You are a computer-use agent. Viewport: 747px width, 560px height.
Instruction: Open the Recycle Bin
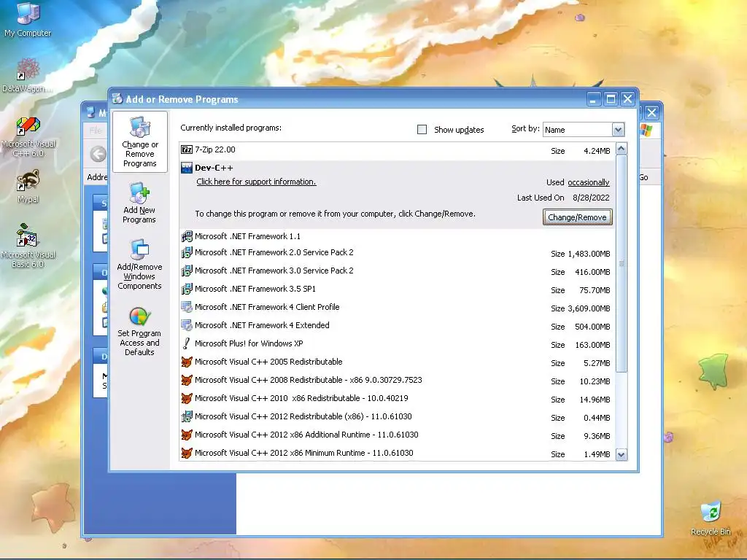[x=711, y=518]
